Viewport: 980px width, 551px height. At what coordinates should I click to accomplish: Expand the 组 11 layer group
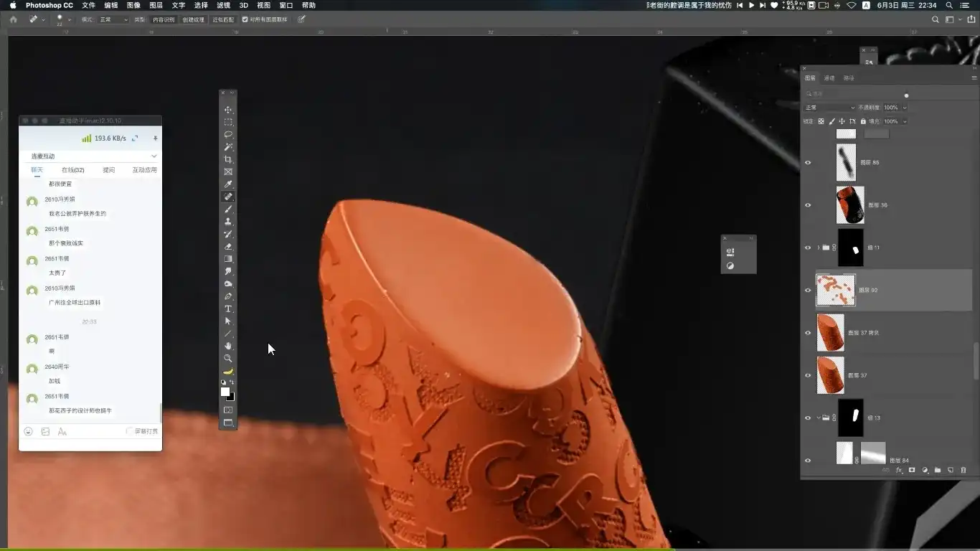[x=818, y=248]
